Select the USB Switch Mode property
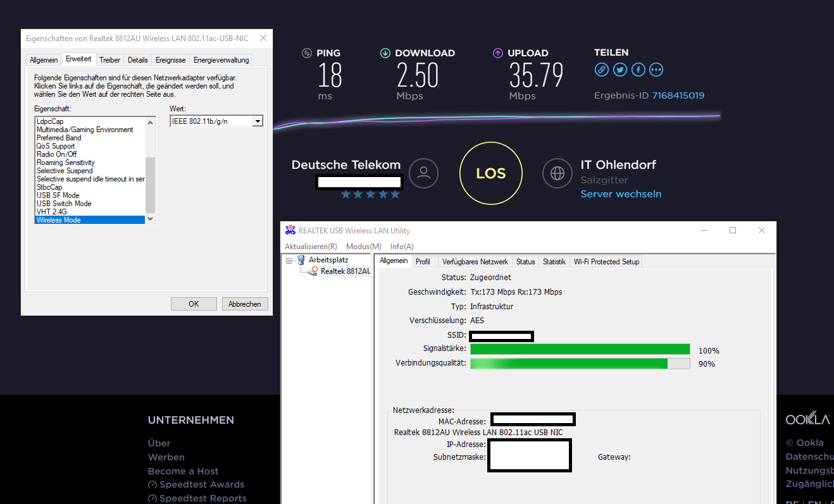Screen dimensions: 834x504 point(90,204)
